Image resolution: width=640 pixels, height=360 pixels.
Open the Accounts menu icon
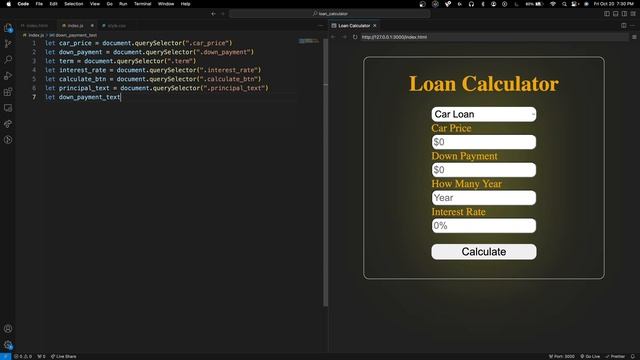8,328
